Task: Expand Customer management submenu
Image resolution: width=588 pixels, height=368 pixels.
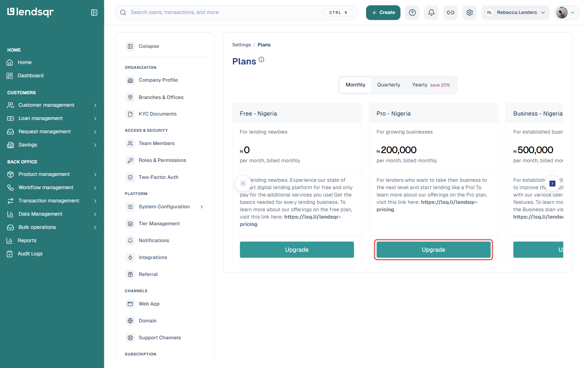Action: 95,105
